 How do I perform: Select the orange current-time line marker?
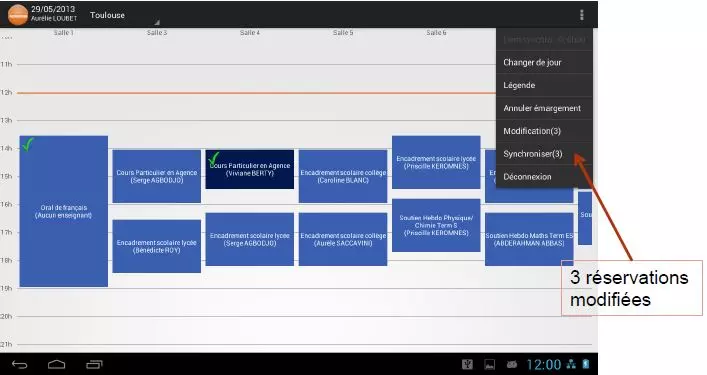[x=256, y=93]
